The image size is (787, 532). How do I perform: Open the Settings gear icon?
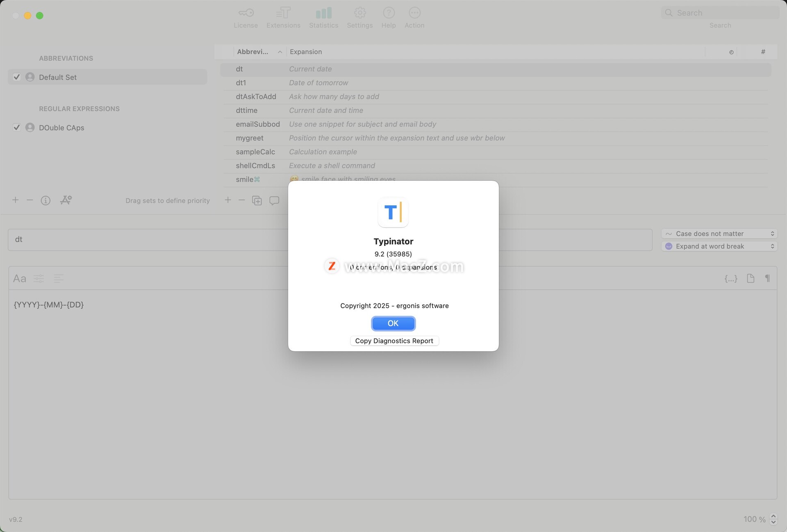[359, 13]
